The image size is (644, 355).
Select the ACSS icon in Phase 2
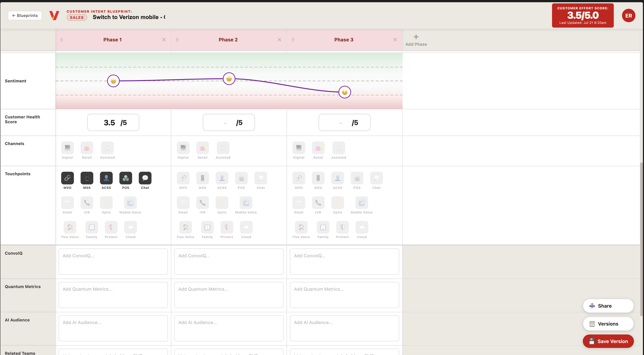tap(222, 178)
